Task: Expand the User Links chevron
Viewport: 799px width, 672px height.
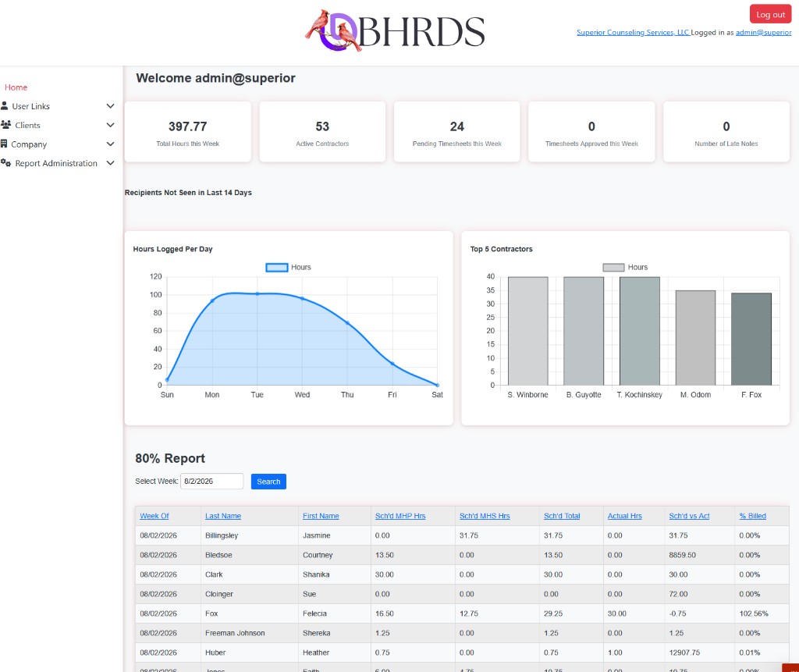Action: (110, 106)
